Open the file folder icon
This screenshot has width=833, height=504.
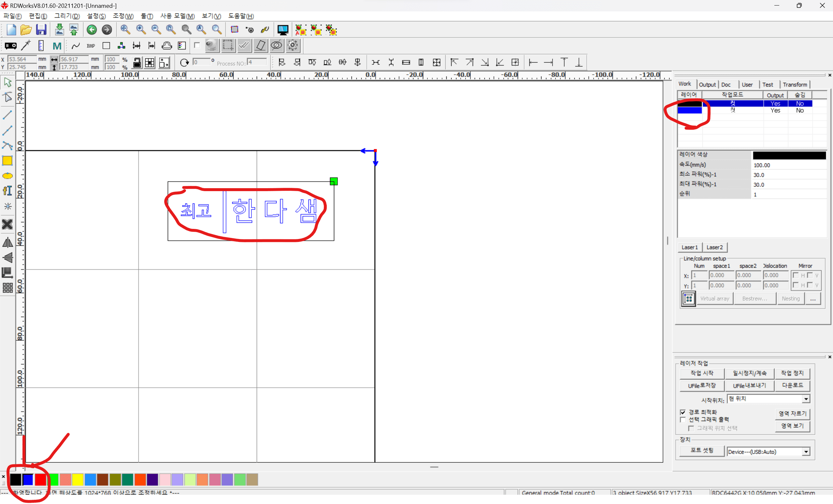point(26,30)
